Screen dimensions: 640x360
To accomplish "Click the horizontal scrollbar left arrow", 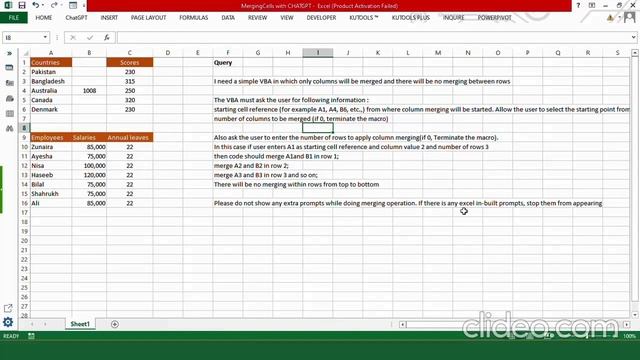I will tap(403, 324).
